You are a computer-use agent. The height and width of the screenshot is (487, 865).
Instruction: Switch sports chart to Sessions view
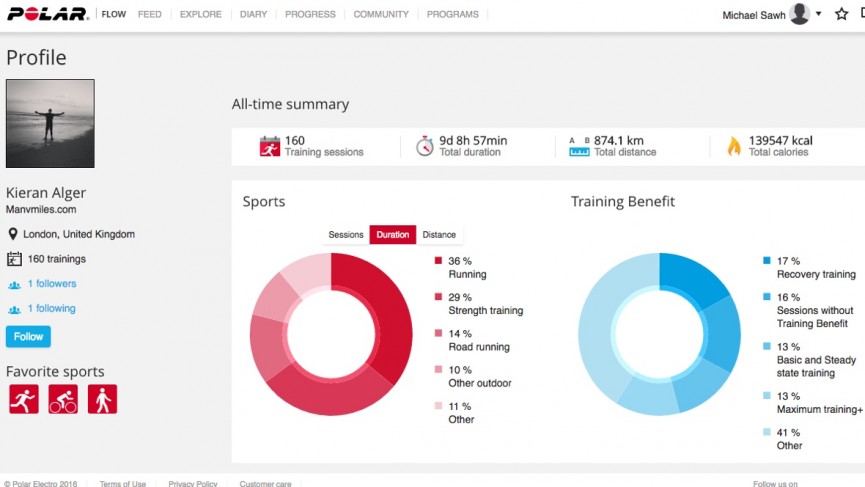pos(346,235)
